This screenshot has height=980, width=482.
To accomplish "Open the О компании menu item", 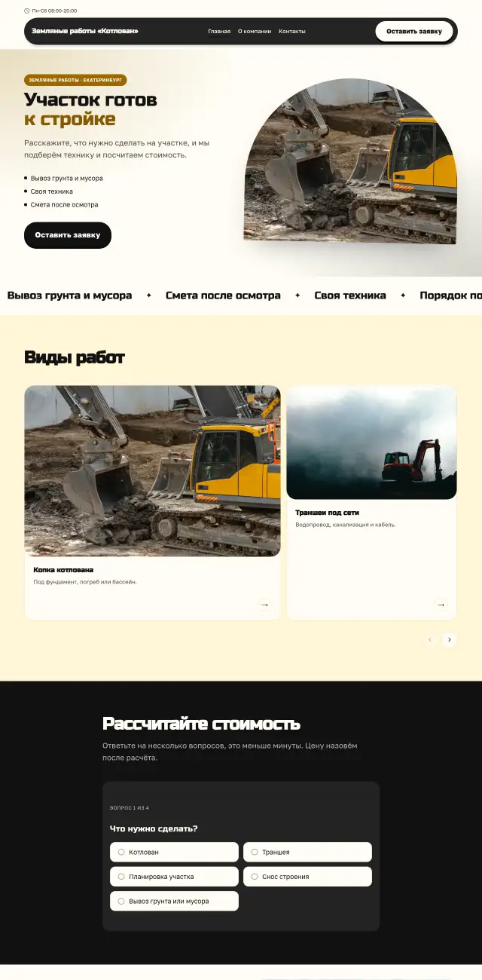I will click(x=255, y=31).
